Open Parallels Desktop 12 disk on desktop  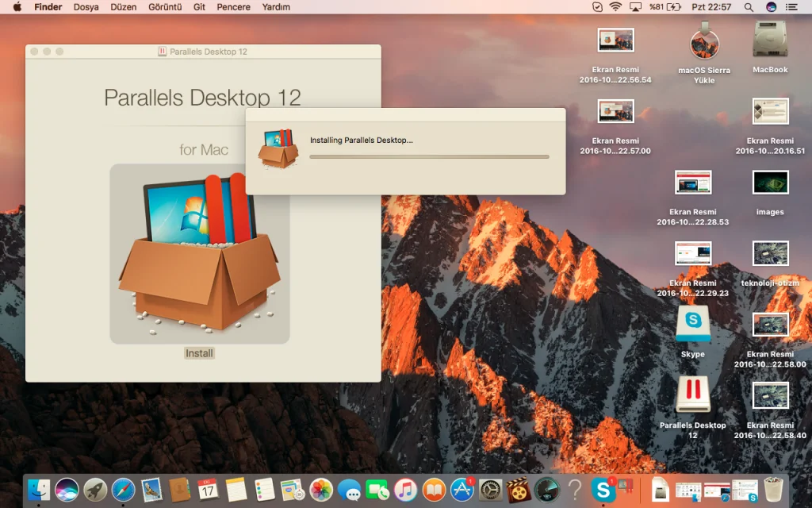pyautogui.click(x=692, y=394)
